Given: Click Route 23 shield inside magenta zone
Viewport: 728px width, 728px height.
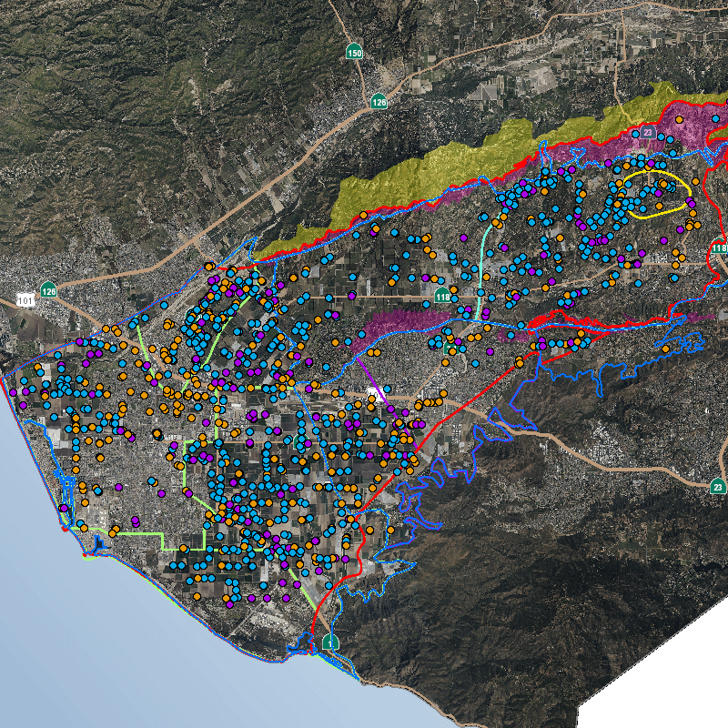Looking at the screenshot, I should 647,133.
